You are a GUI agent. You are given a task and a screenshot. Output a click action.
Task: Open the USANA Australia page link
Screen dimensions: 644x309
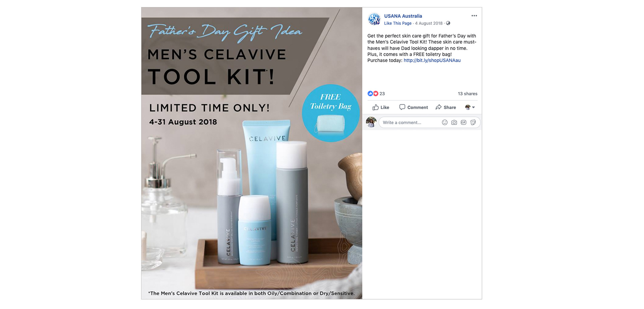tap(403, 16)
